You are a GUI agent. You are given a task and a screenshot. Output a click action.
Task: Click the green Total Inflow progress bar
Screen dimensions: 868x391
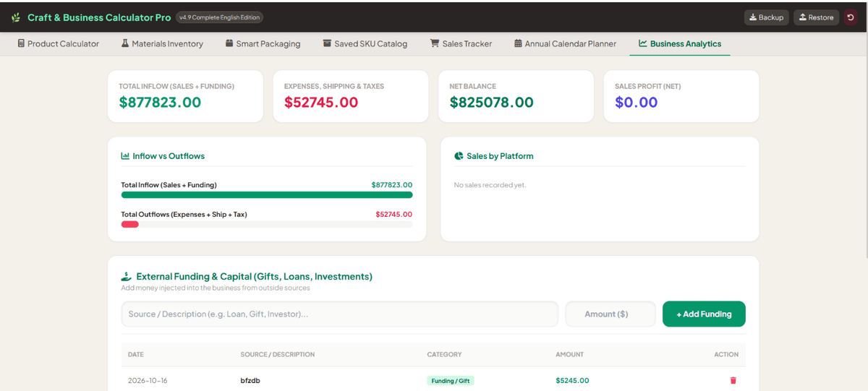(x=267, y=194)
